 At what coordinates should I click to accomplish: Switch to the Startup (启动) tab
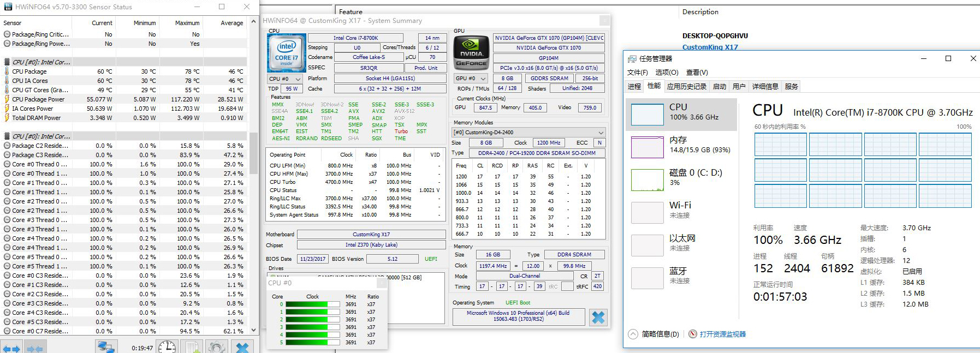pyautogui.click(x=720, y=86)
